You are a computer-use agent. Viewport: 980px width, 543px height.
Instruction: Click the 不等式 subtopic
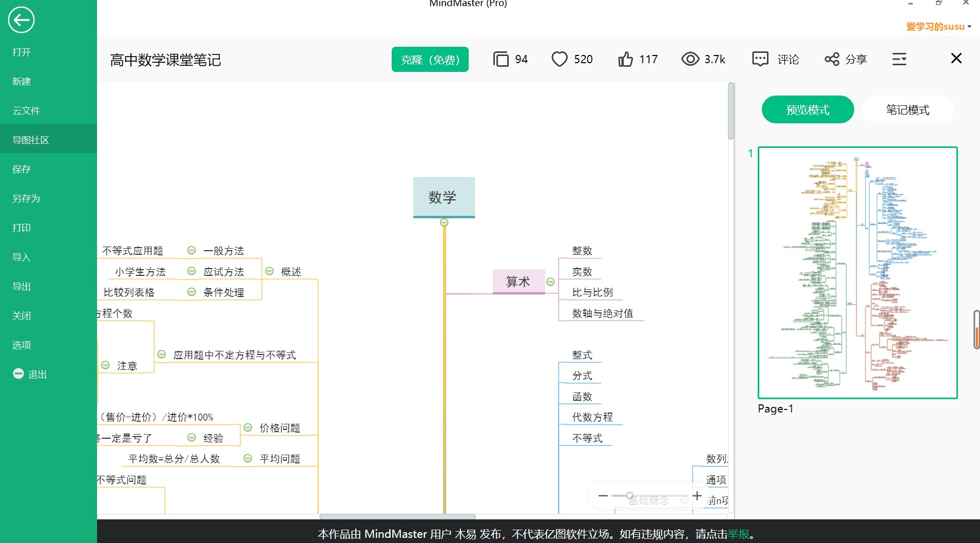(587, 438)
